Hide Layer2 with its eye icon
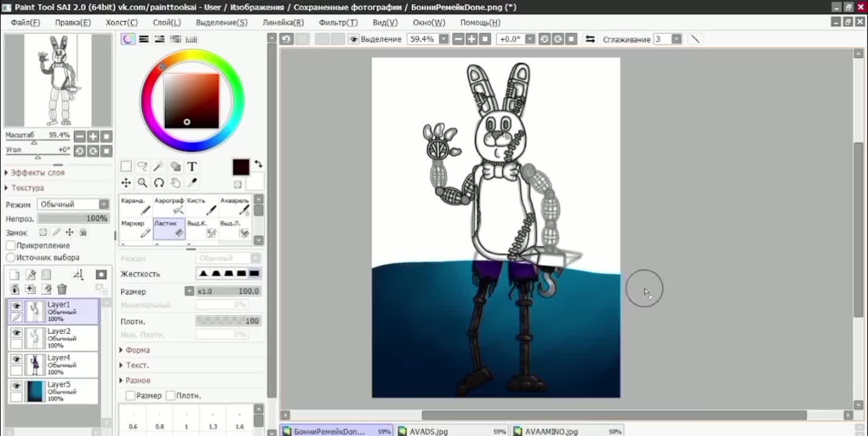 point(16,333)
